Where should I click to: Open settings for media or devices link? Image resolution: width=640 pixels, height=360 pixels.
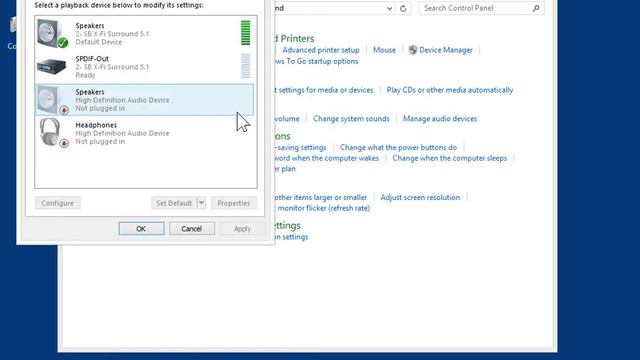click(324, 90)
